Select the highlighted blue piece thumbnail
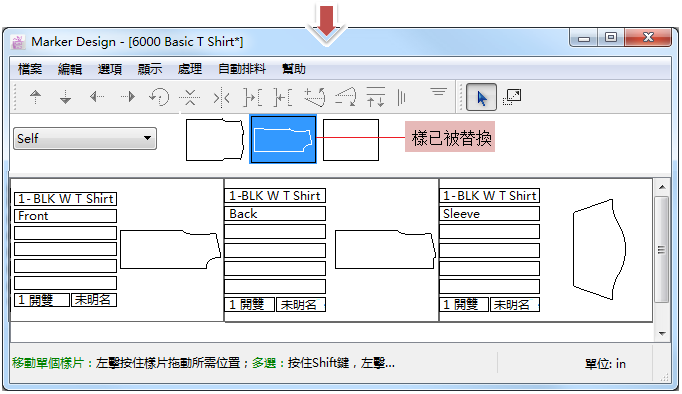 [283, 139]
